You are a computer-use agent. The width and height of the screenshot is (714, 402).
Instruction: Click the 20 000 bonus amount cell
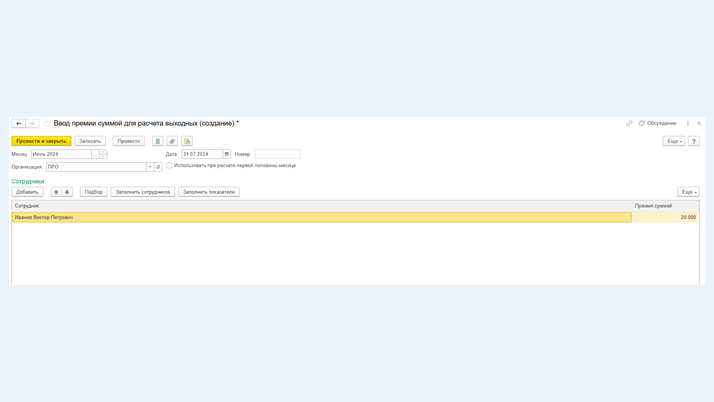pyautogui.click(x=666, y=218)
